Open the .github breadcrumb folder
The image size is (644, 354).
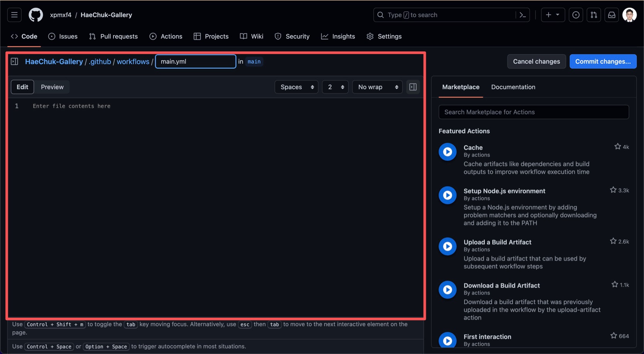(100, 61)
